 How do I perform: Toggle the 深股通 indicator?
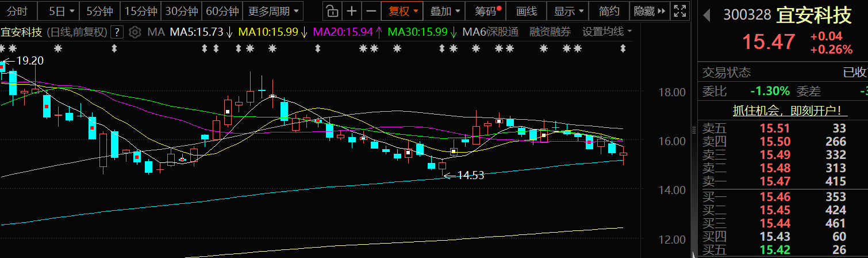coord(491,32)
